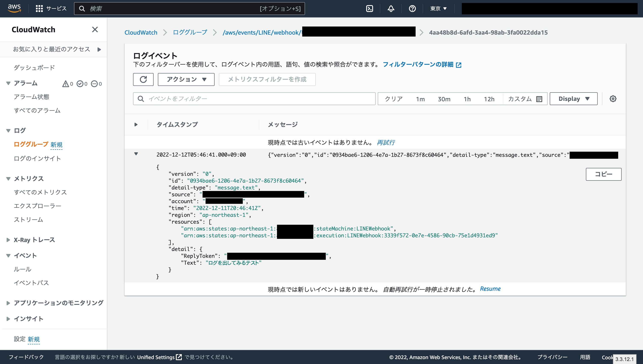The height and width of the screenshot is (364, 643).
Task: Click the AWS logo home icon
Action: (x=14, y=8)
